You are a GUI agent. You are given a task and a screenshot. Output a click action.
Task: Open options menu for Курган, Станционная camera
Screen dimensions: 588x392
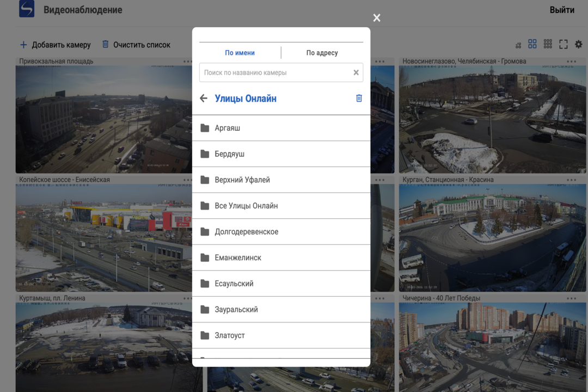(x=572, y=180)
